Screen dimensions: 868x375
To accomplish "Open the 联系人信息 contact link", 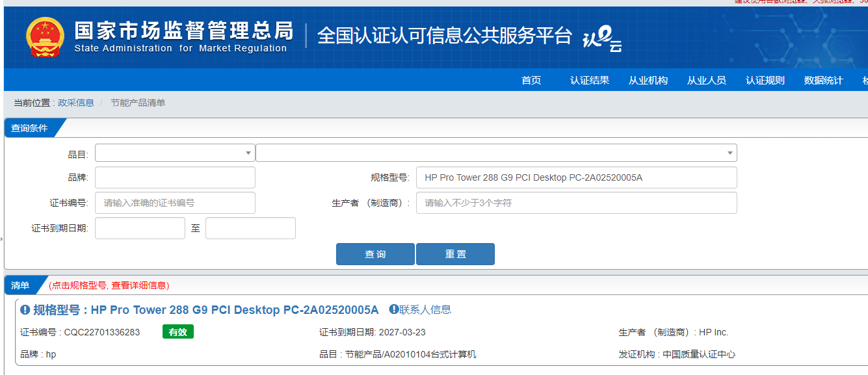I will tap(425, 309).
